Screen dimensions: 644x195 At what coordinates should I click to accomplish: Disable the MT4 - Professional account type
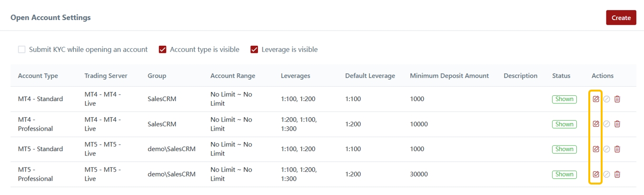tap(606, 124)
